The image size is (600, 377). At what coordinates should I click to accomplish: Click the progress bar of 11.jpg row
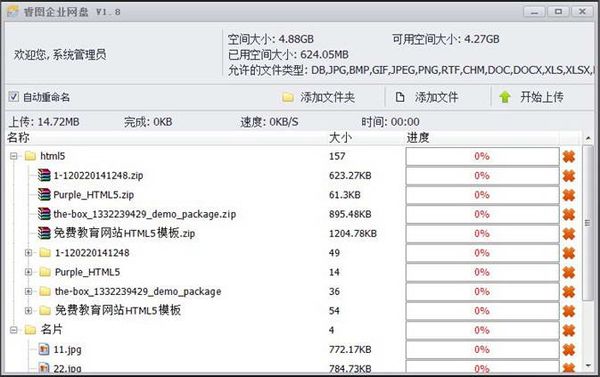(482, 349)
